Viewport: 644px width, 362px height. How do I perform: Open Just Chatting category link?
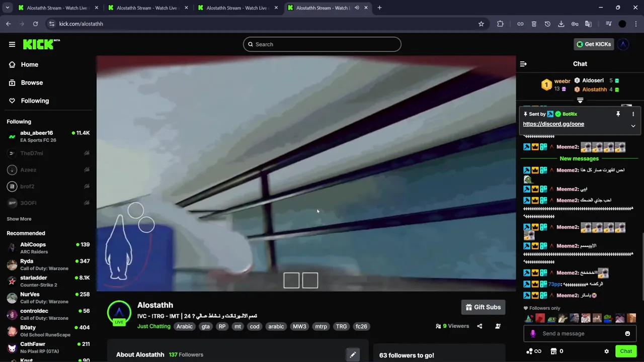tap(154, 326)
